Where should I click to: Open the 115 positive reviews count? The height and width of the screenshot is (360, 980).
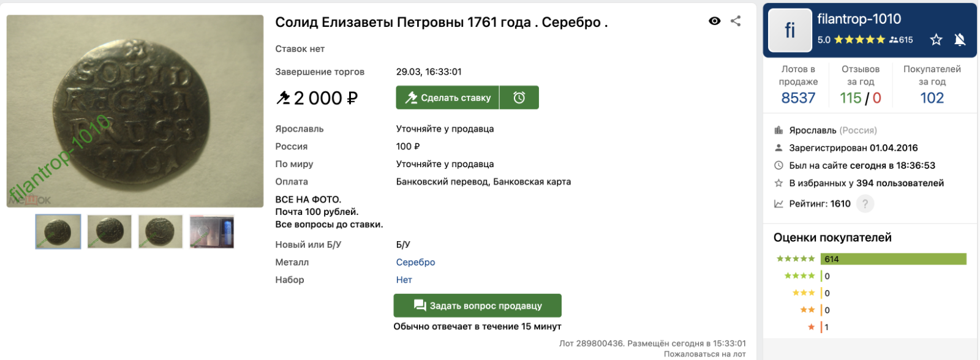click(850, 98)
